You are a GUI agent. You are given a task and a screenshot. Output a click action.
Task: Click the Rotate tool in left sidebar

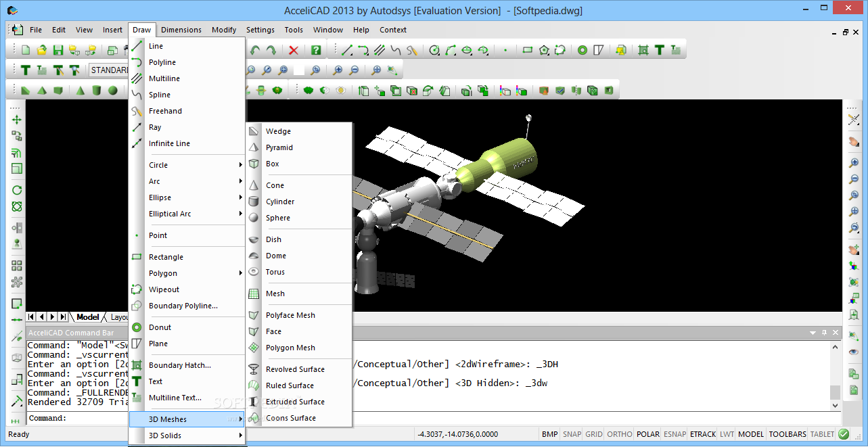[17, 191]
